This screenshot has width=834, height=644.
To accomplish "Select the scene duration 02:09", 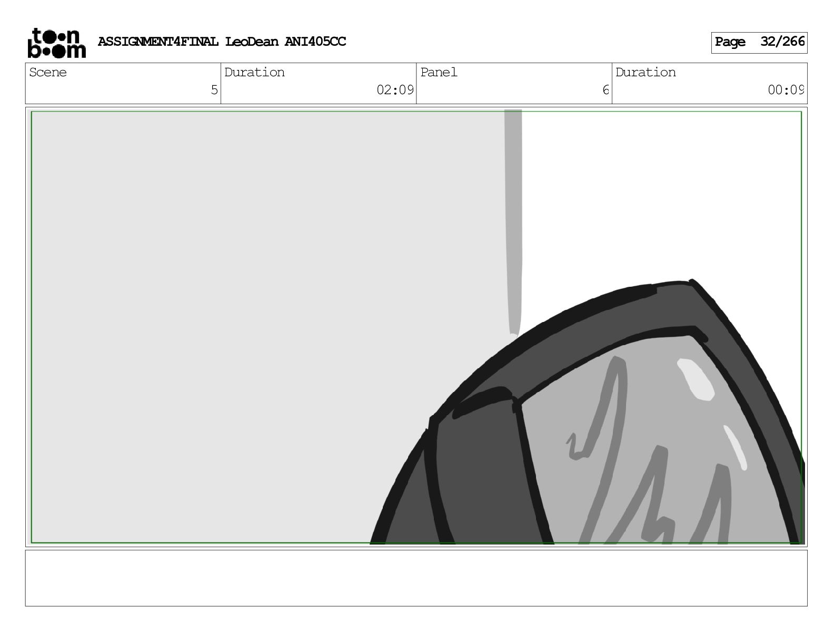I will click(395, 90).
